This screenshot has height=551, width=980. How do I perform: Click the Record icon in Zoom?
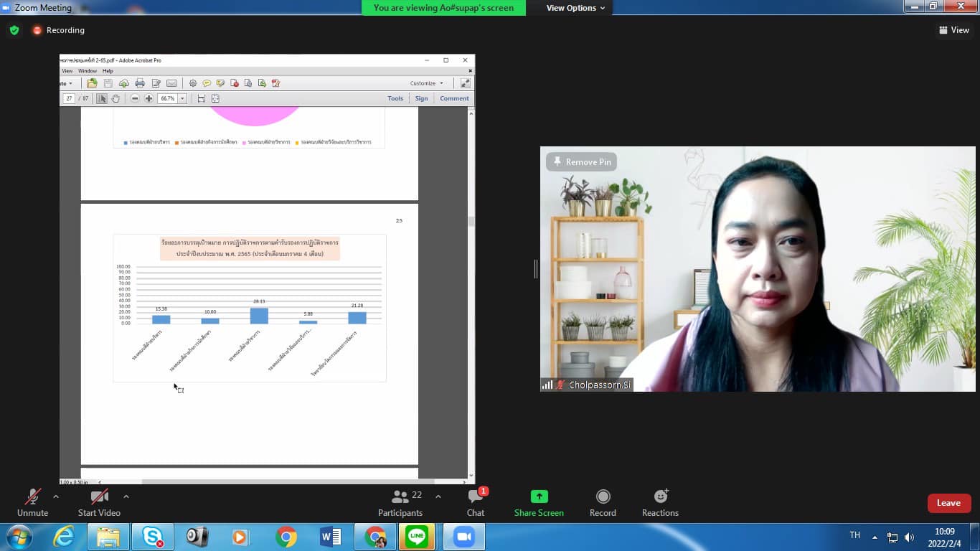point(603,496)
